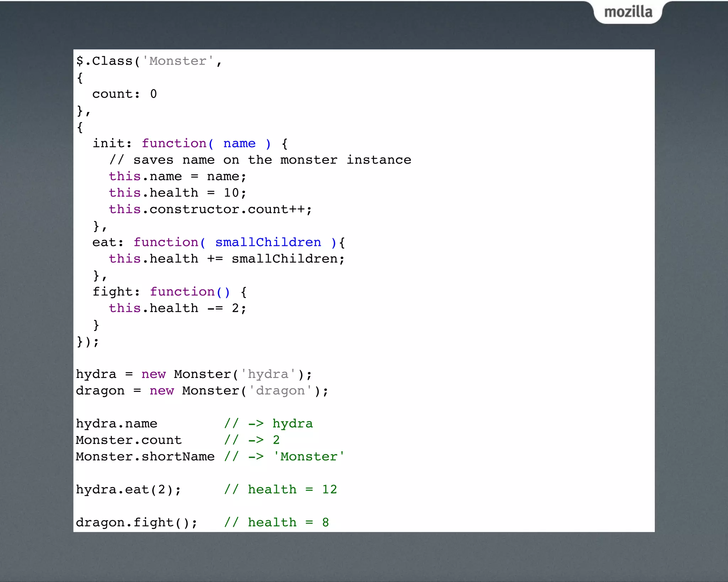
Task: Click the "eat: function( smallChildren ){" line
Action: coord(219,242)
